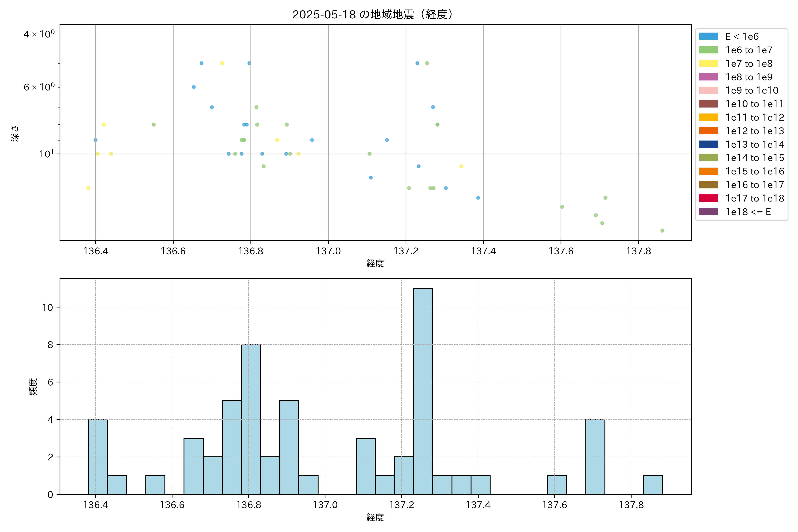
Task: Click the 137.0 tick label on the histogram axis
Action: 325,505
